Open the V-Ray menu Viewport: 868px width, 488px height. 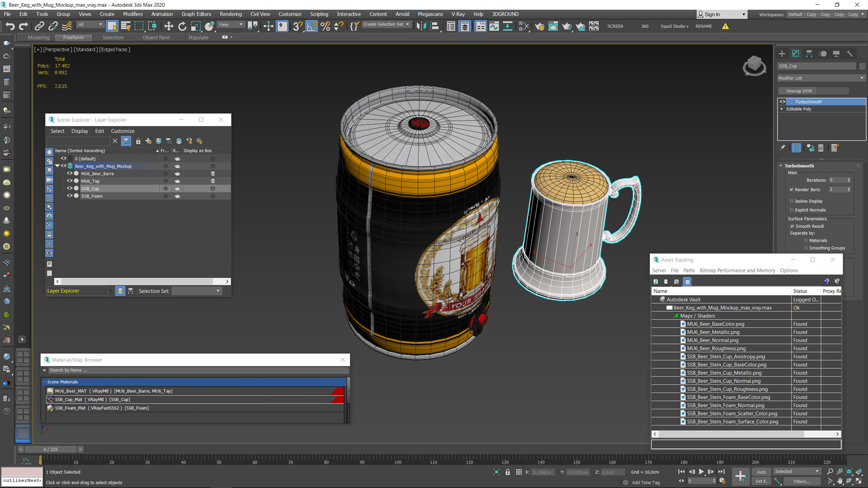tap(458, 14)
